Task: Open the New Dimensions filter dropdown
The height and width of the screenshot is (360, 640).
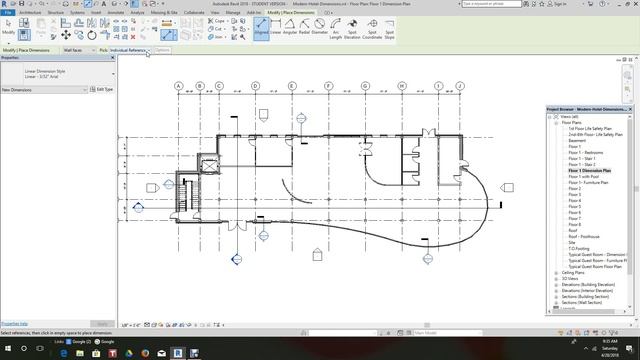Action: (44, 89)
